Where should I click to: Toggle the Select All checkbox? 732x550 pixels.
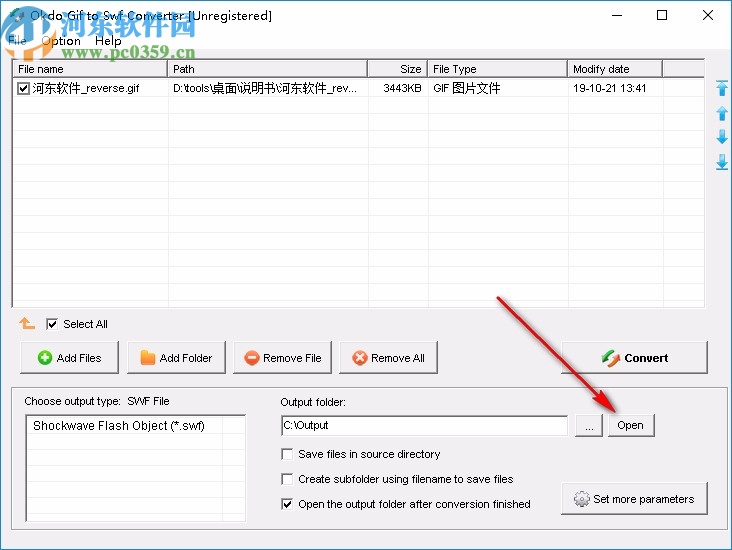pyautogui.click(x=52, y=324)
